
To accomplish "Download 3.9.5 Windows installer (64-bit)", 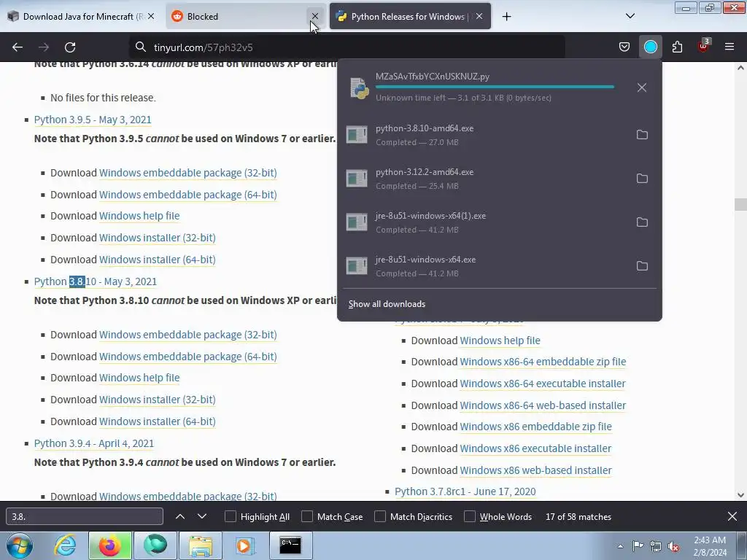I will tap(158, 260).
